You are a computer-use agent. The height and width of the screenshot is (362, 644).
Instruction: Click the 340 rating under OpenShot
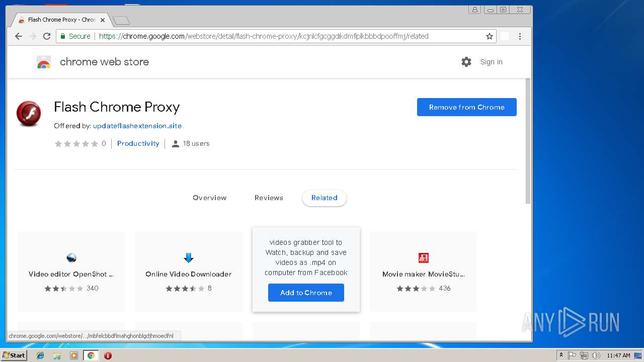(93, 288)
